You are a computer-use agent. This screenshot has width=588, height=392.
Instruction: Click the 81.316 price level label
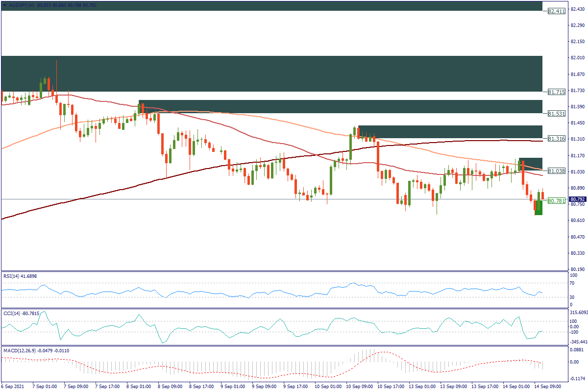(557, 139)
